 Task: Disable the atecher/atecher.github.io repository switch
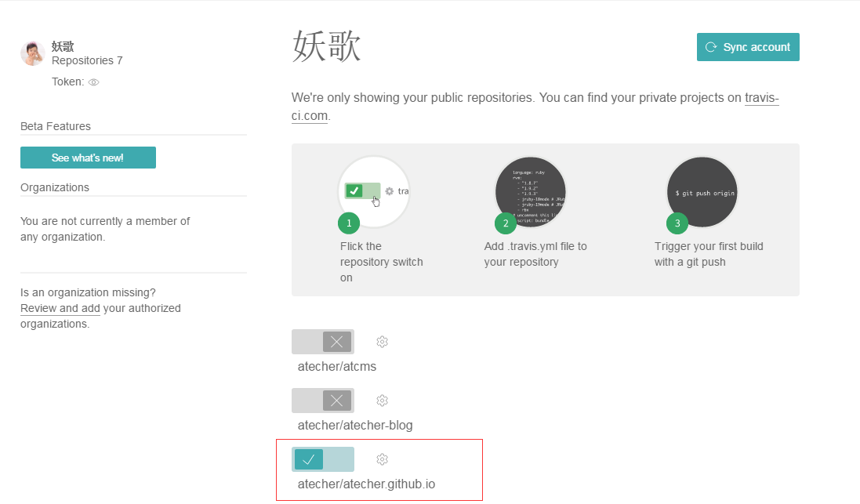pyautogui.click(x=323, y=459)
